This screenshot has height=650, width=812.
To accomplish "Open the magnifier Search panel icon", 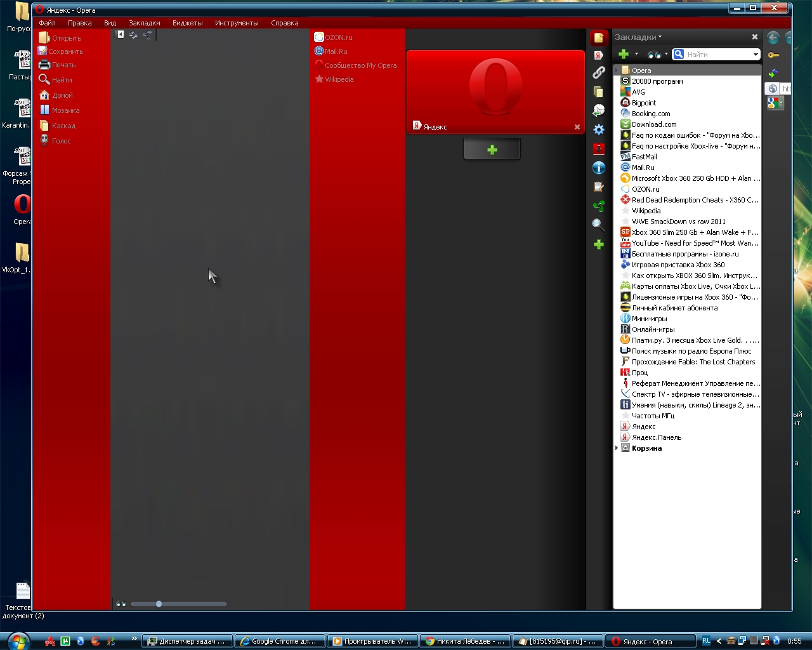I will pos(598,225).
